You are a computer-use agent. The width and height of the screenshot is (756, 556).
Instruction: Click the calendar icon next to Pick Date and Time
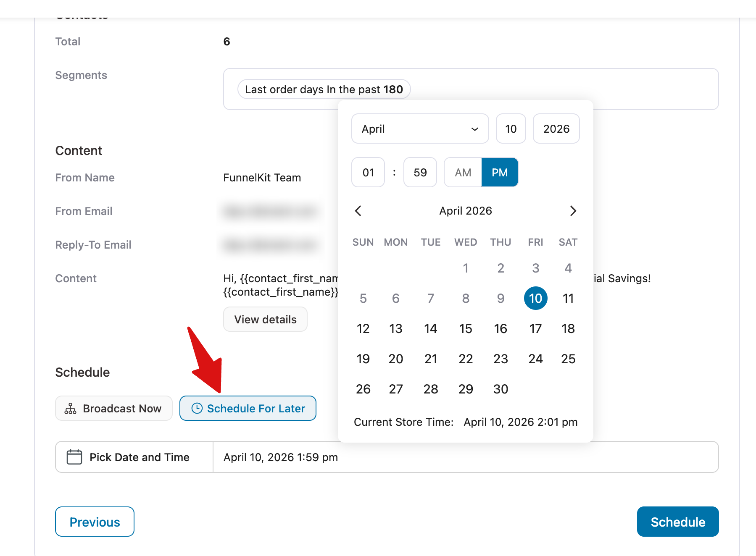tap(74, 457)
